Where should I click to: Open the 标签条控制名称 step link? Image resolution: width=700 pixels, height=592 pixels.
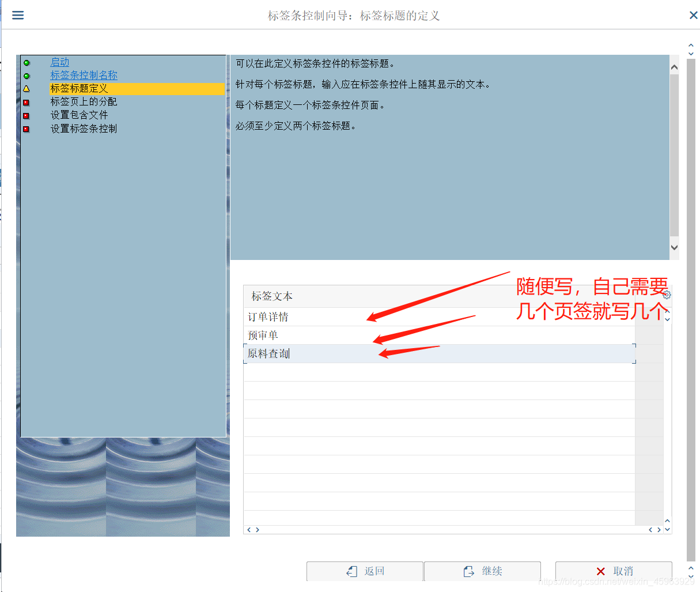(84, 75)
